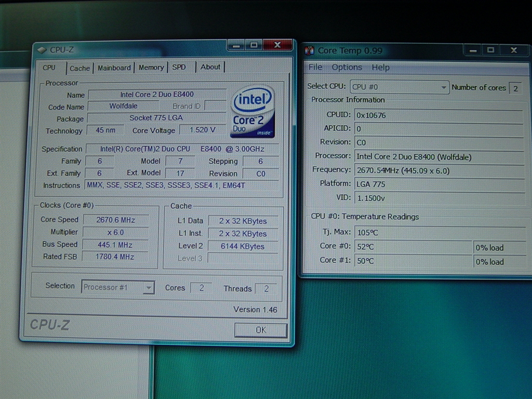Image resolution: width=532 pixels, height=399 pixels.
Task: Click the CPU-Z title bar icon
Action: click(x=42, y=50)
